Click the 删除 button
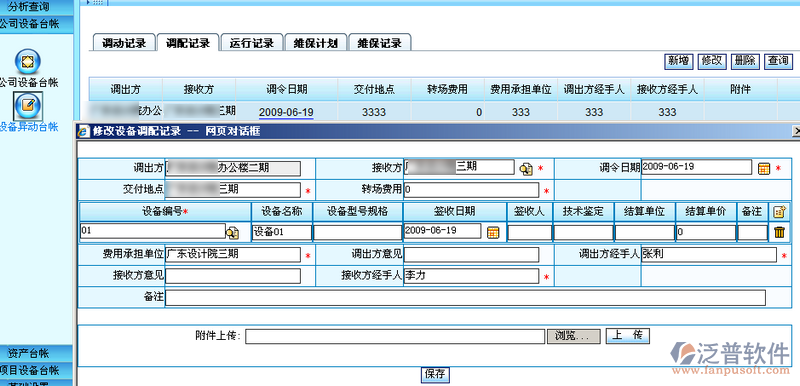Image resolution: width=800 pixels, height=386 pixels. click(x=745, y=61)
